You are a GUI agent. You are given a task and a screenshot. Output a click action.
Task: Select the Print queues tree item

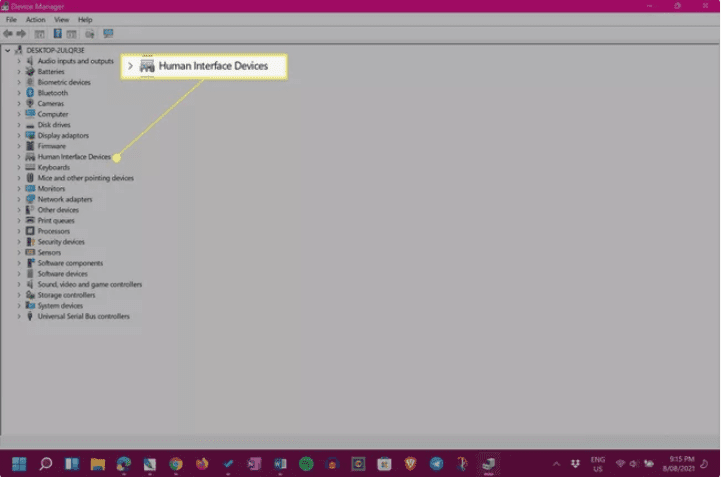(x=56, y=221)
